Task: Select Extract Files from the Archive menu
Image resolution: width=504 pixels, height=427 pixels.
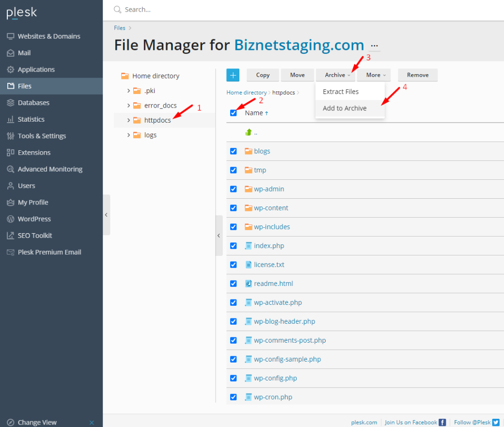Action: (340, 92)
